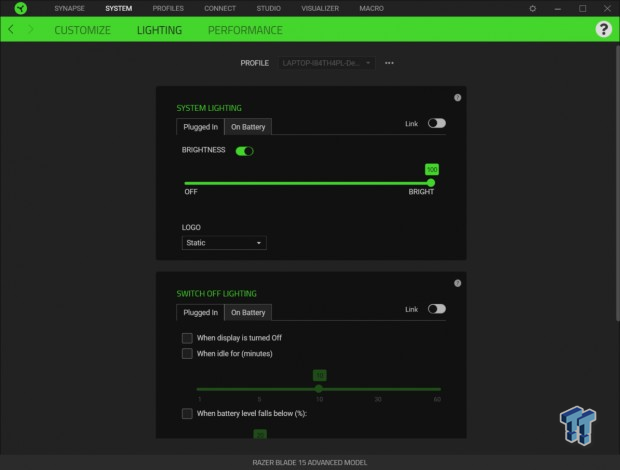Click the 'RAZER BLADE 15 ADVANCED MODEL' text
Viewport: 620px width, 470px height.
[310, 462]
